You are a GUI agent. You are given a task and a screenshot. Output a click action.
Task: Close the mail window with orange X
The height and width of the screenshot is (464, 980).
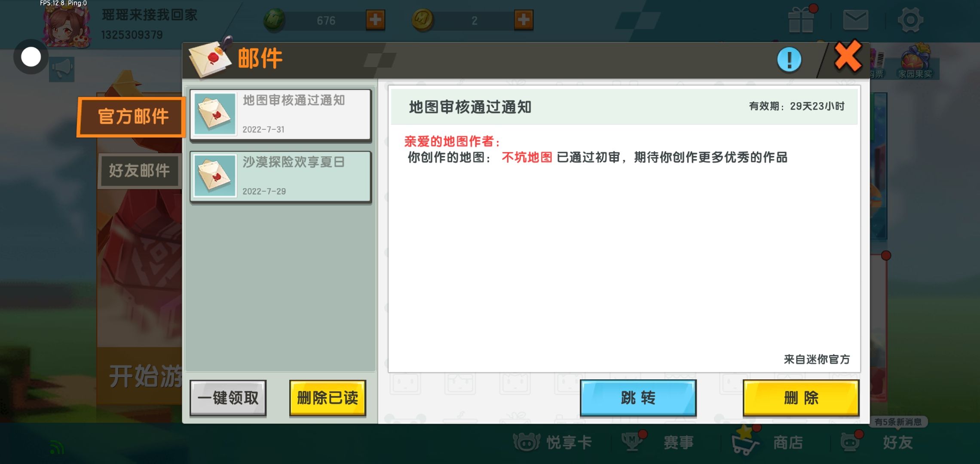click(x=847, y=57)
